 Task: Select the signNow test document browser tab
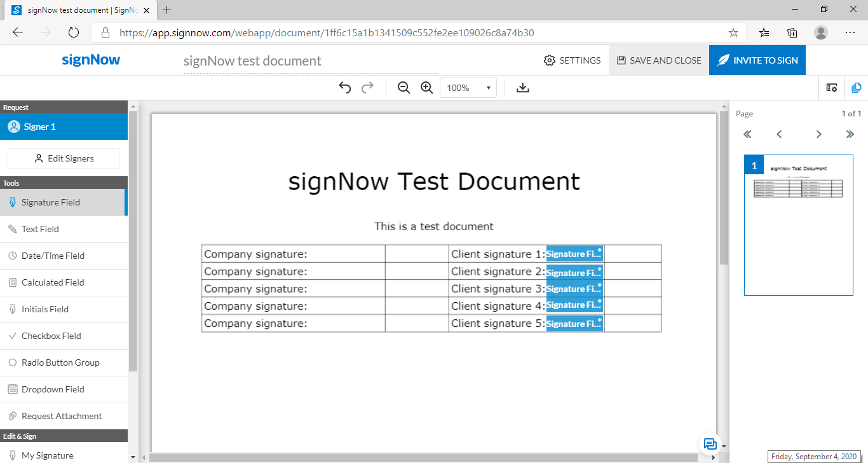(x=80, y=10)
